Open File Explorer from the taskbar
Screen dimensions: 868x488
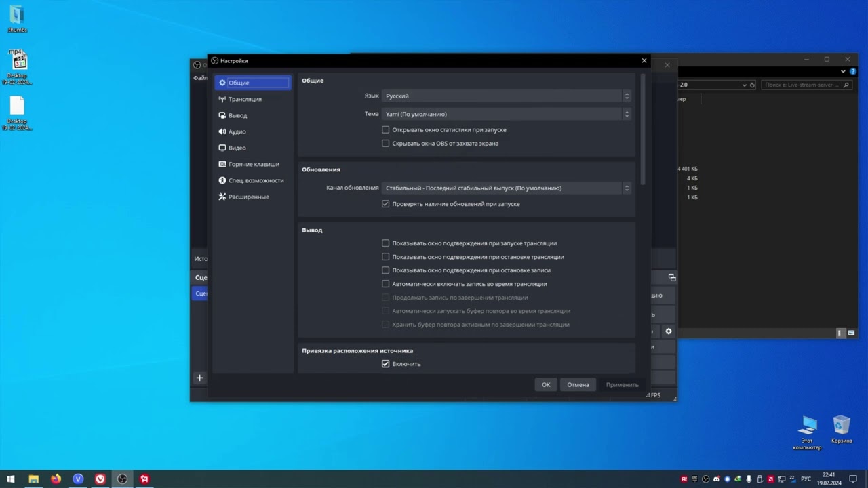(x=33, y=479)
